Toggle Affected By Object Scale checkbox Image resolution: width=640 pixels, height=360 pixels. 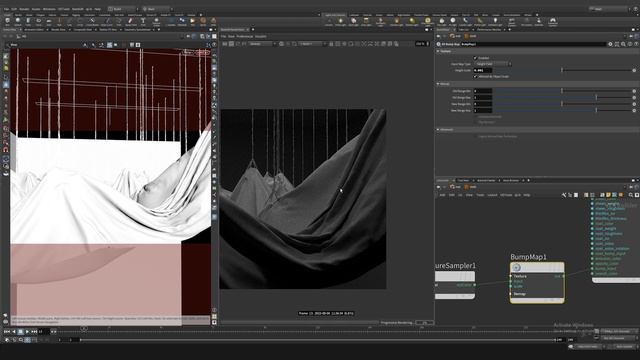pyautogui.click(x=475, y=76)
